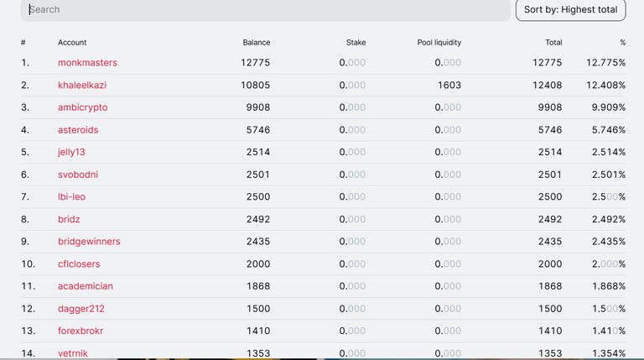Click the svobodni account name
Image resolution: width=644 pixels, height=360 pixels.
(78, 175)
